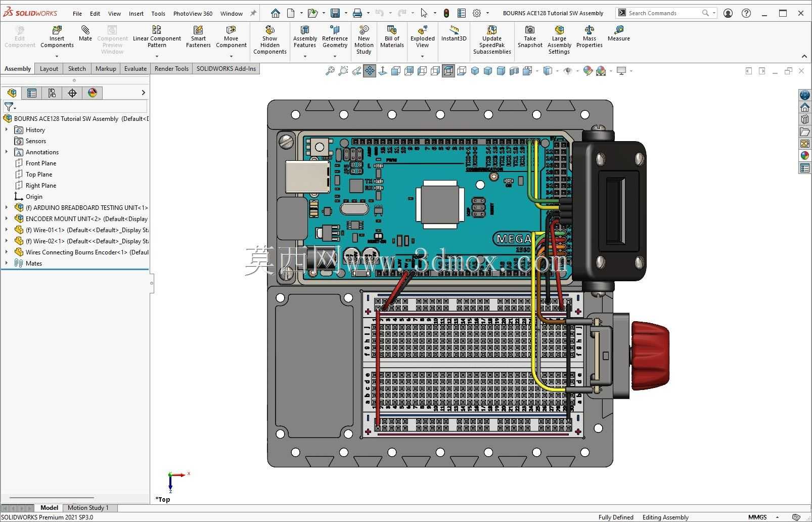Click Show Hidden Components
This screenshot has width=812, height=522.
tap(270, 40)
